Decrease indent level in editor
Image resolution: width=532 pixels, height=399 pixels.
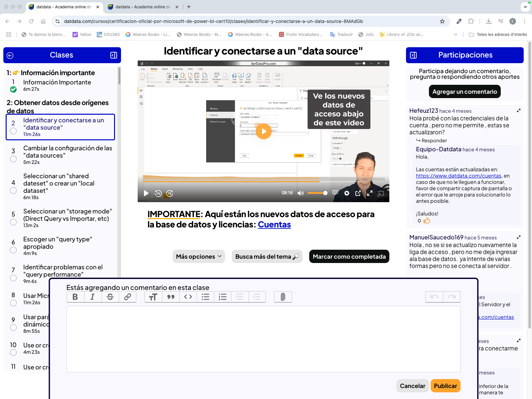[240, 297]
